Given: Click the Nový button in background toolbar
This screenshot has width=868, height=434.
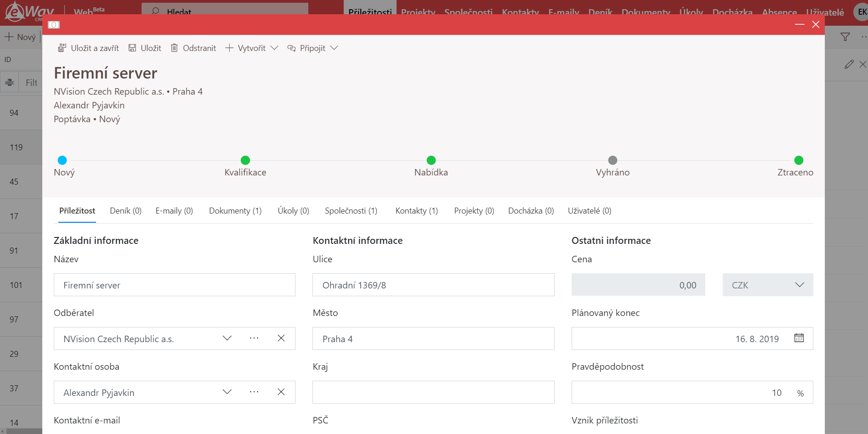Looking at the screenshot, I should pos(20,37).
